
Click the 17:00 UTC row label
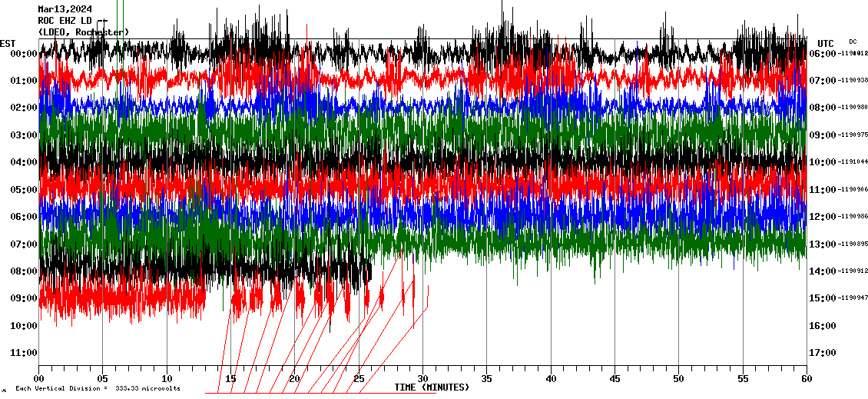(823, 353)
